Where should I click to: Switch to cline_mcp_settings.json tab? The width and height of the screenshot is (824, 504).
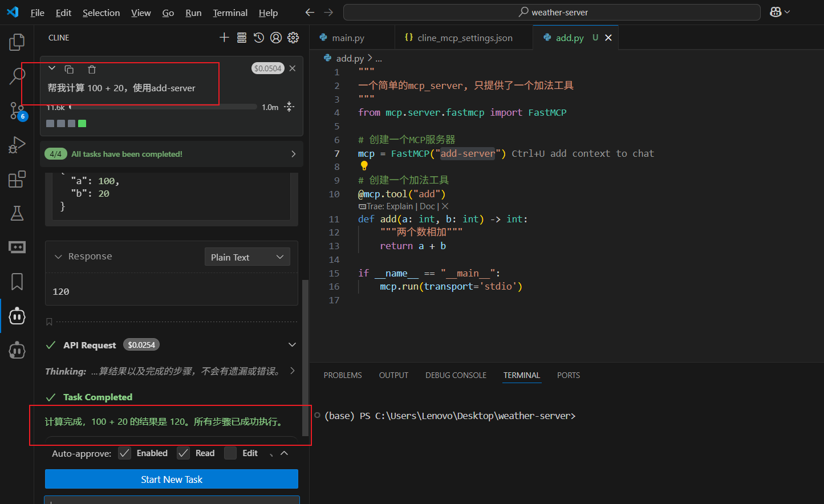[464, 38]
